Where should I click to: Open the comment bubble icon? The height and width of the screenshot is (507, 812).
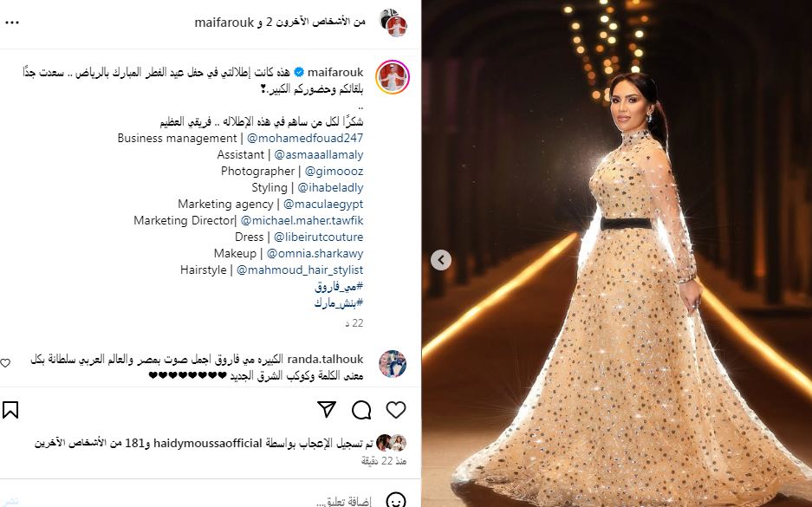(361, 410)
